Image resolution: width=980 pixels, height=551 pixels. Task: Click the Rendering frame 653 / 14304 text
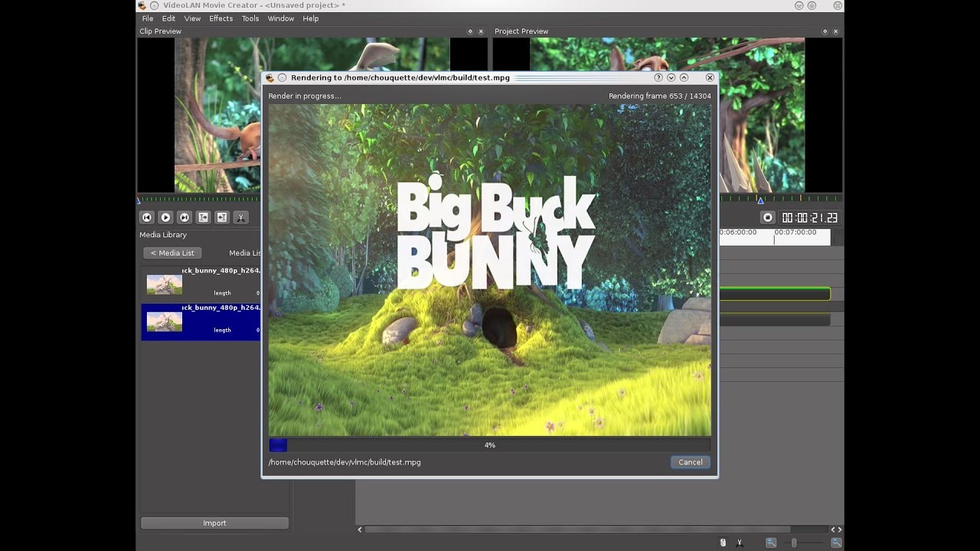point(659,96)
